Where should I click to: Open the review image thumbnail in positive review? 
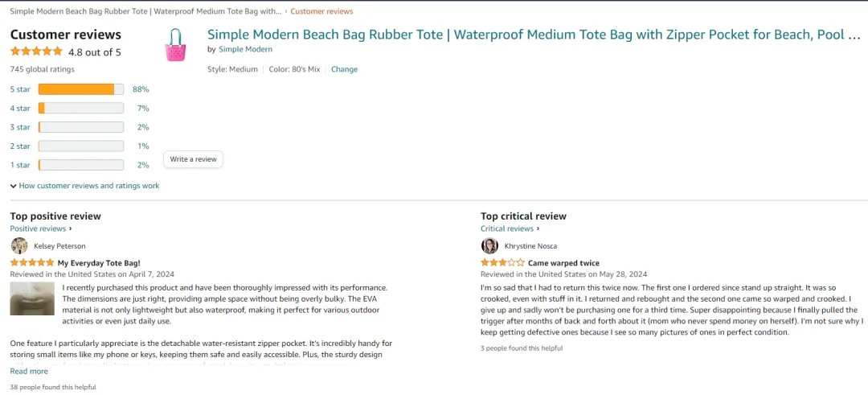point(32,299)
